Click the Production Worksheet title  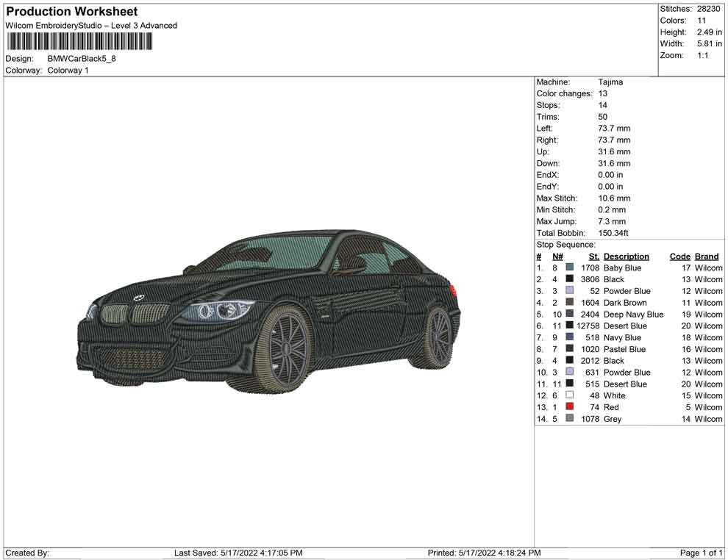click(71, 12)
